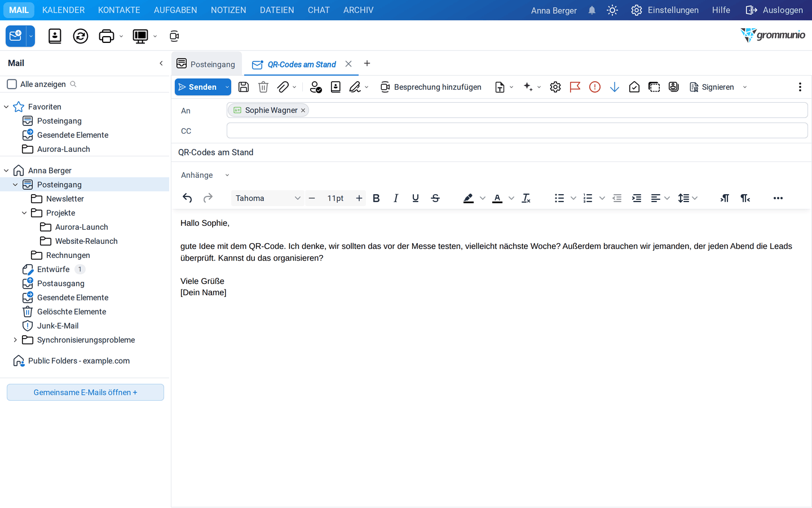Viewport: 812px width, 508px height.
Task: Set the red follow-up flag
Action: click(x=575, y=87)
